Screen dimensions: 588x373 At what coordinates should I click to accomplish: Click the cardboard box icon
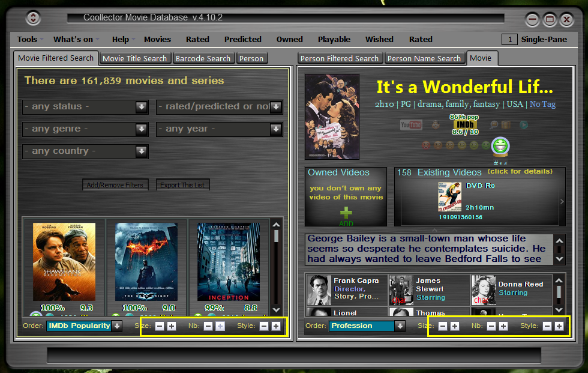click(506, 124)
